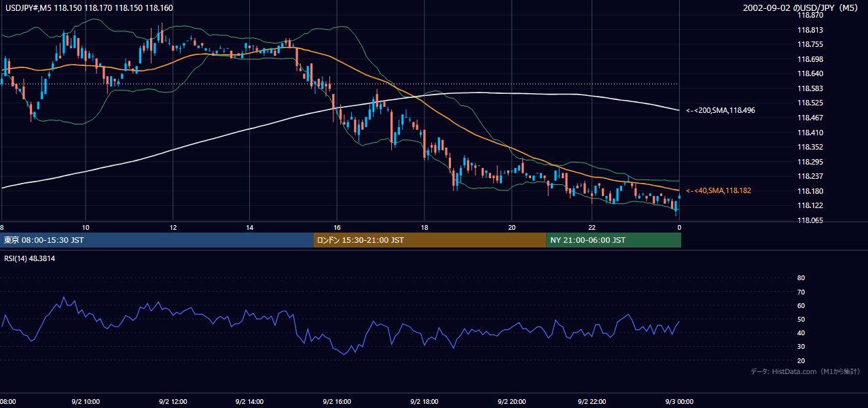Click price axis label 118.352

[x=810, y=147]
